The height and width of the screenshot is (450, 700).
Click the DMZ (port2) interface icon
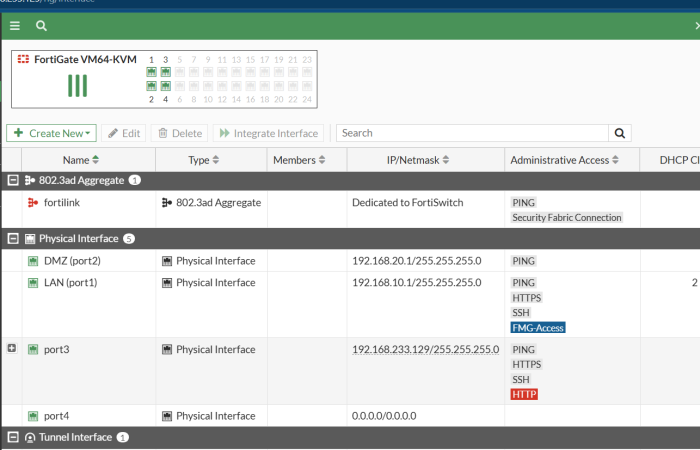tap(33, 261)
